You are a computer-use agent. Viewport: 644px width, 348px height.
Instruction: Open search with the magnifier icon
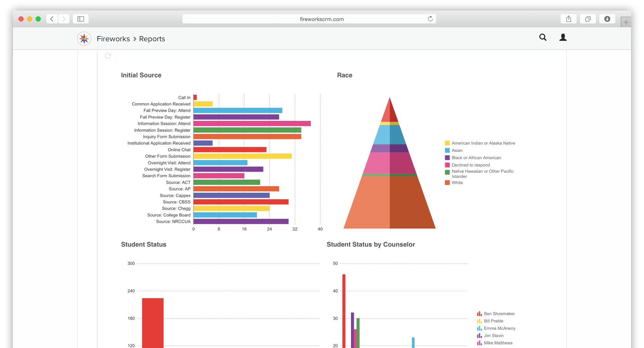[x=543, y=37]
